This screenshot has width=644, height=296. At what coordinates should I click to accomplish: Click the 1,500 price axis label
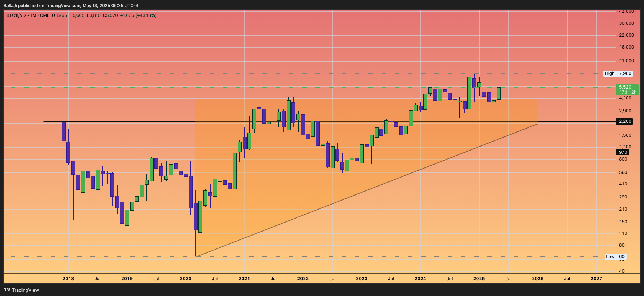625,135
